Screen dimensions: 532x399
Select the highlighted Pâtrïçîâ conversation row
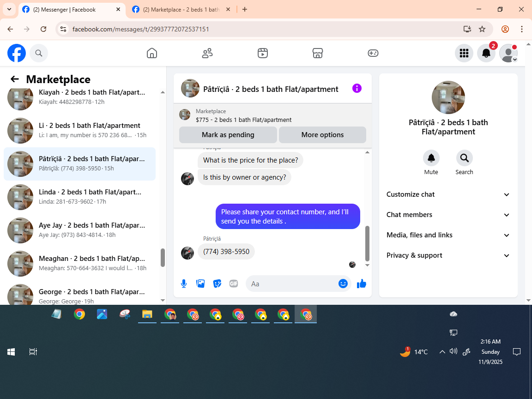(80, 163)
